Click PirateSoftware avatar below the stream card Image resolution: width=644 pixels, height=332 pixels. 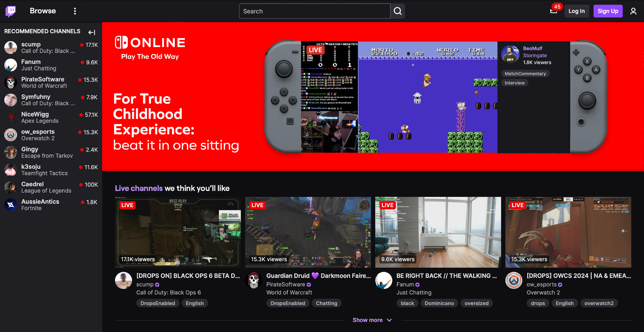pyautogui.click(x=254, y=280)
